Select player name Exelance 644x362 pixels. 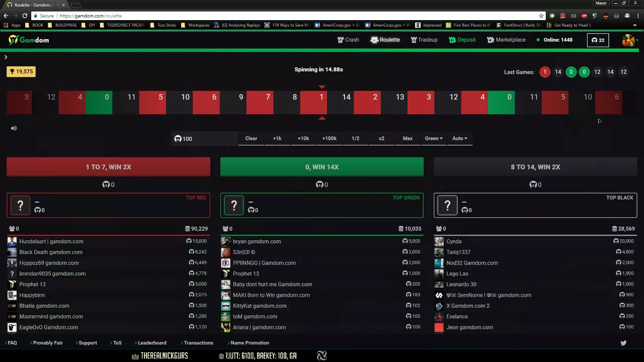tap(457, 317)
